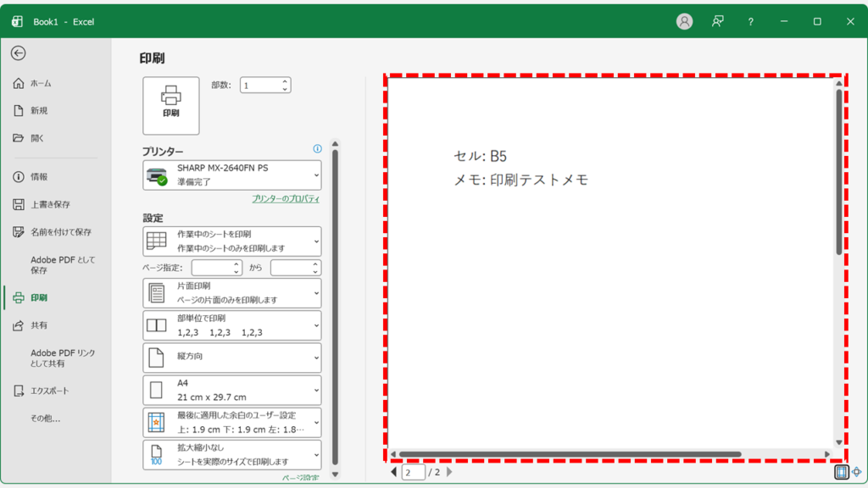Open the 縦方向 orientation dropdown
Viewport: 868px width, 488px height.
pyautogui.click(x=232, y=358)
